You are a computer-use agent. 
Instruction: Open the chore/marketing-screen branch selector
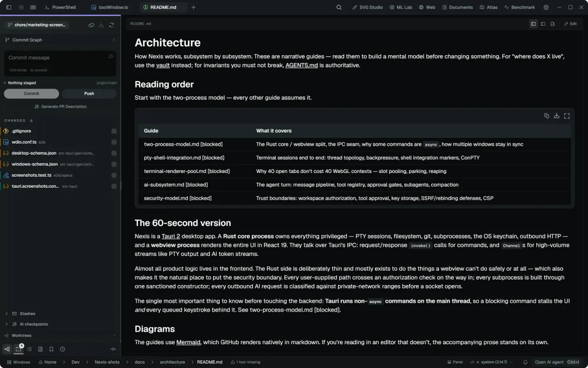click(37, 25)
